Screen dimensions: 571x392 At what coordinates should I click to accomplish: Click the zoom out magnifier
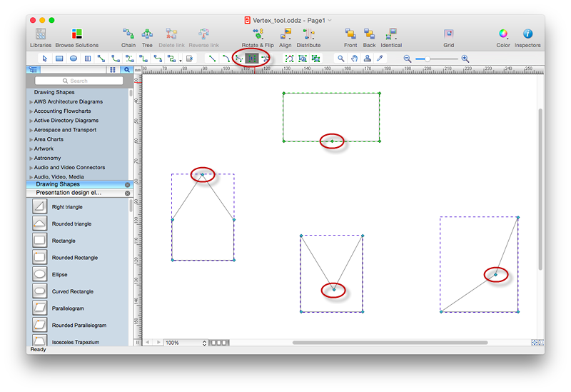point(408,59)
